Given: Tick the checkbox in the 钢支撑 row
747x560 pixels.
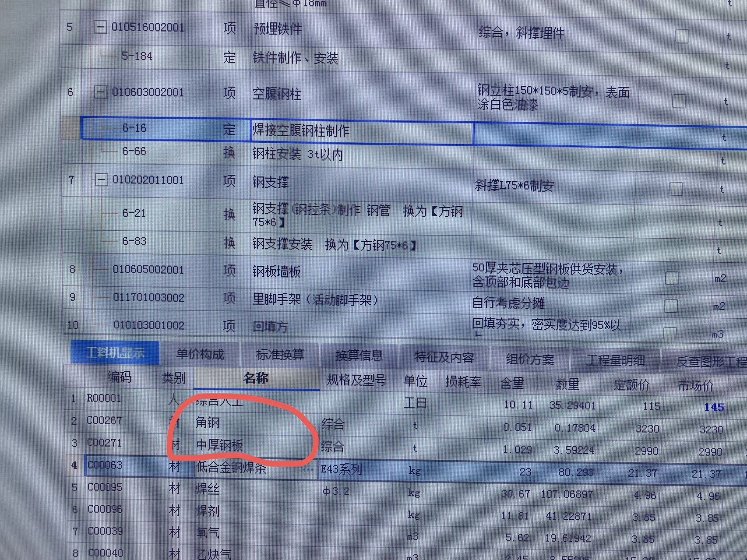Looking at the screenshot, I should click(676, 189).
